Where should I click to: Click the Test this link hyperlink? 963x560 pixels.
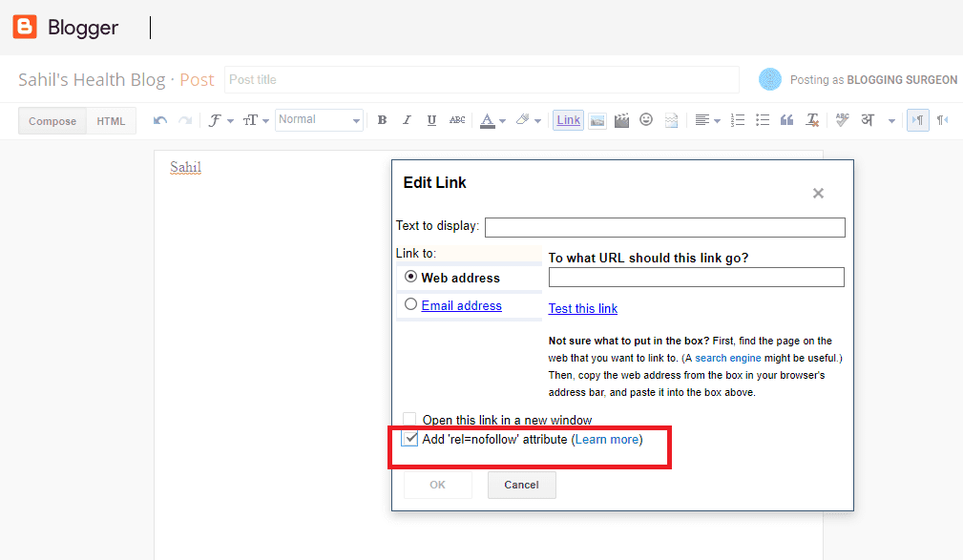[x=583, y=308]
